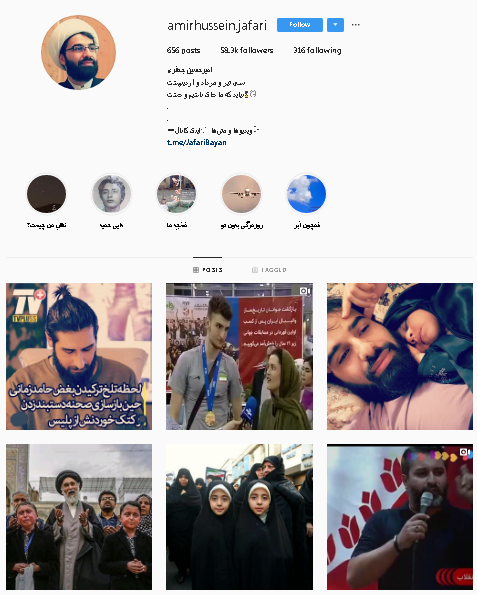This screenshot has height=595, width=477.
Task: Open the girls in black chadors post
Action: 239,517
